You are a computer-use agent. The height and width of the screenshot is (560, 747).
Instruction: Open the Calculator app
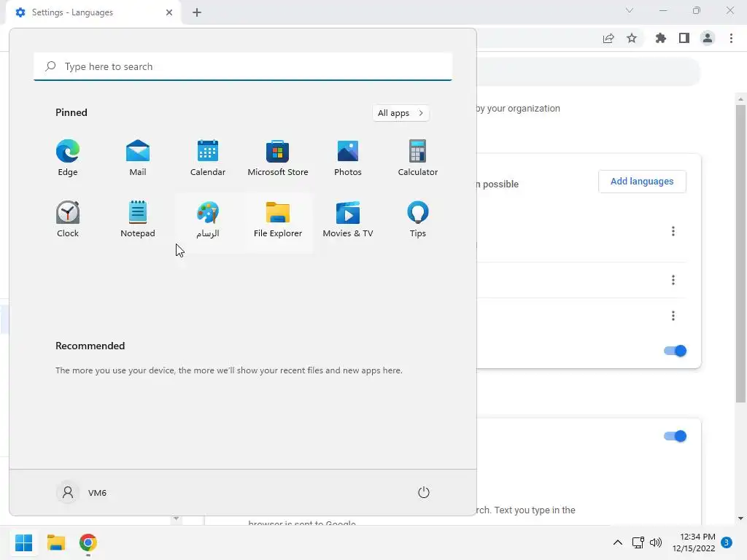418,158
